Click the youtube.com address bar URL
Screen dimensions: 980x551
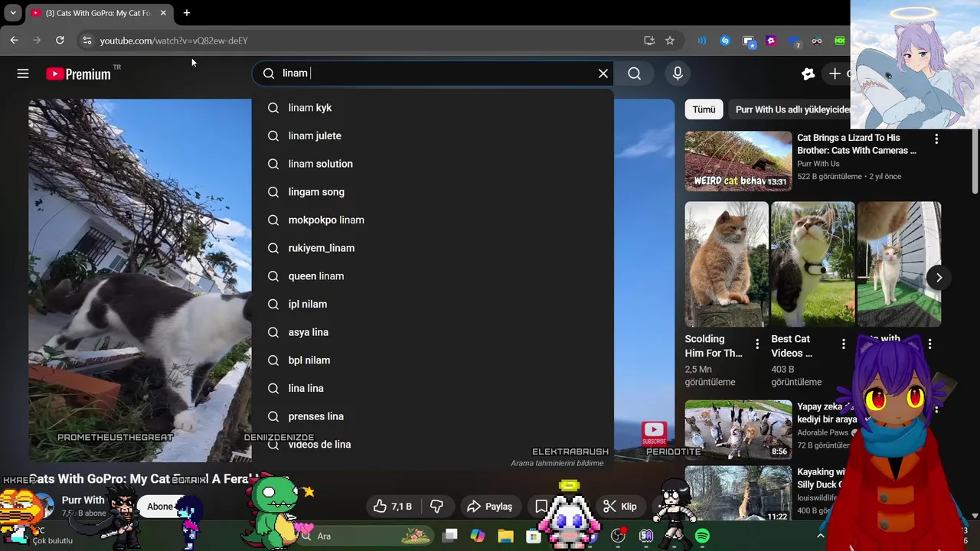[174, 41]
